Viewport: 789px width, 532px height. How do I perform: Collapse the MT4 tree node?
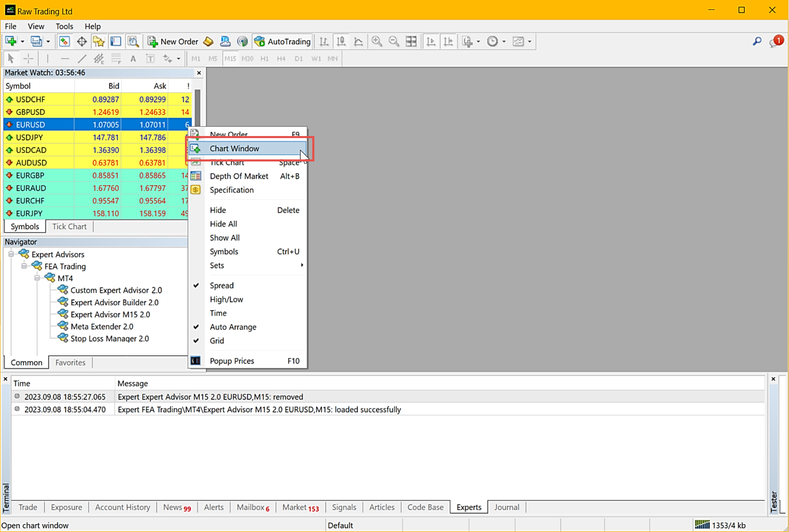tap(37, 278)
